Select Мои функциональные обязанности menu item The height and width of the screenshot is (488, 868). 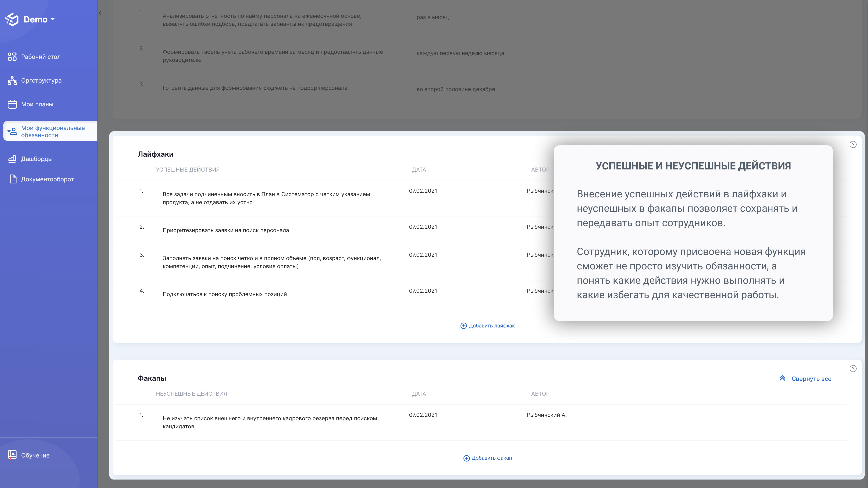(50, 131)
